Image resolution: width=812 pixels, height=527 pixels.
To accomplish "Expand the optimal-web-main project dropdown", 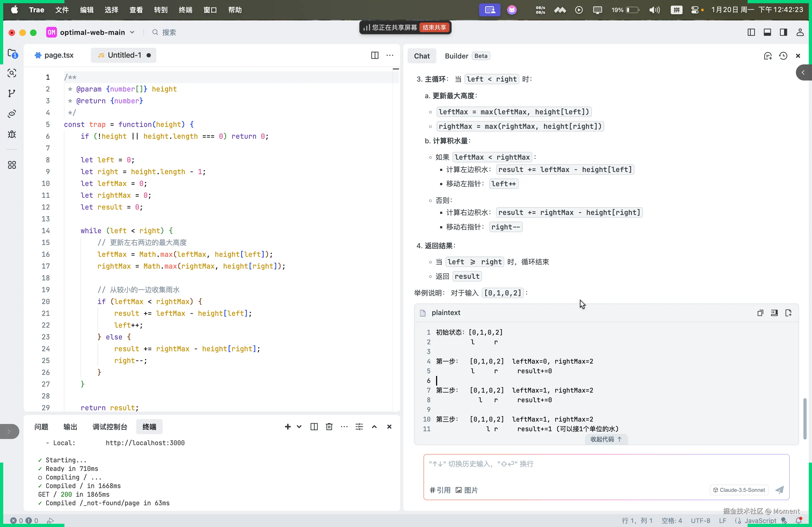I will [132, 32].
